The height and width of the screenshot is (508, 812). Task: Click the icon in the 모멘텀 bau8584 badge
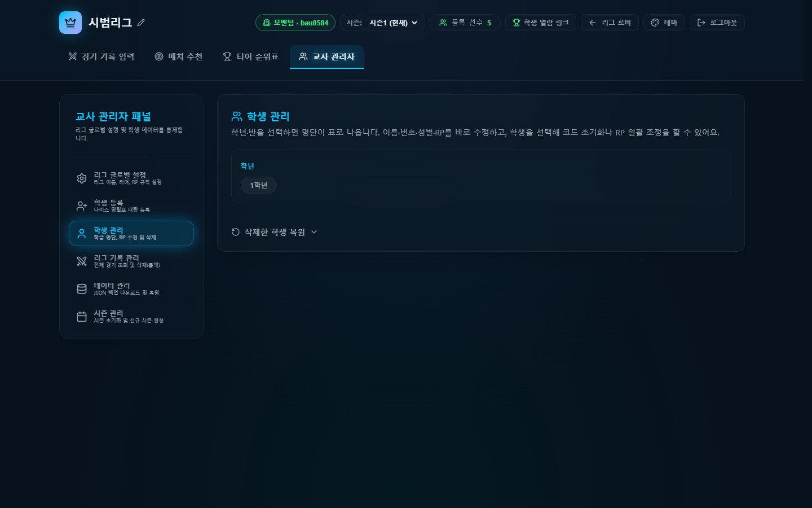coord(267,23)
